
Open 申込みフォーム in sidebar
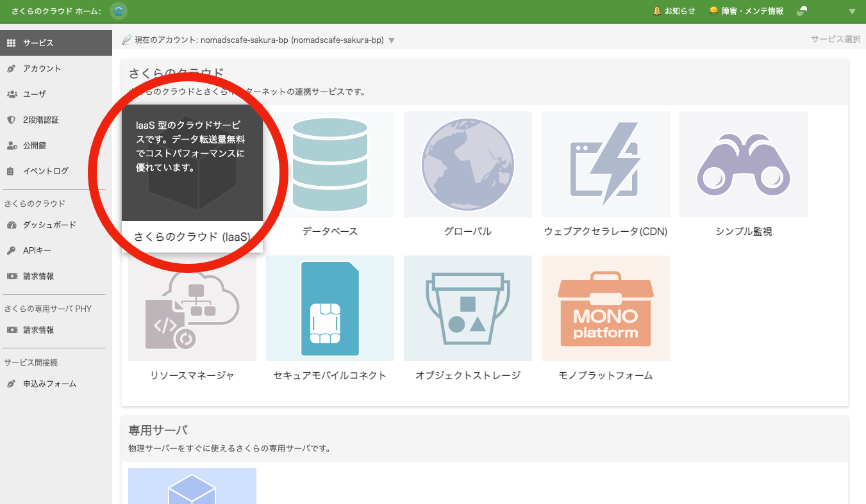(56, 384)
